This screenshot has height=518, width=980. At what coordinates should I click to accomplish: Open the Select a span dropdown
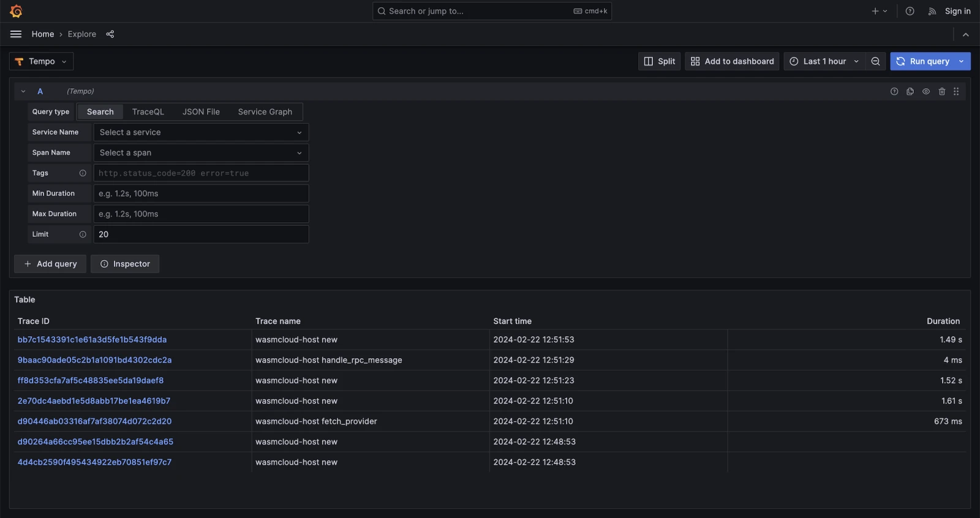click(x=201, y=152)
